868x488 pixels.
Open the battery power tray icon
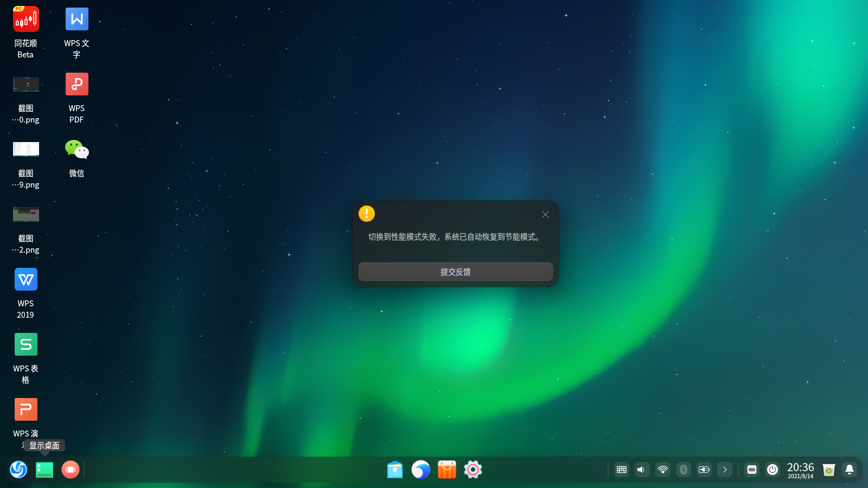pos(704,470)
